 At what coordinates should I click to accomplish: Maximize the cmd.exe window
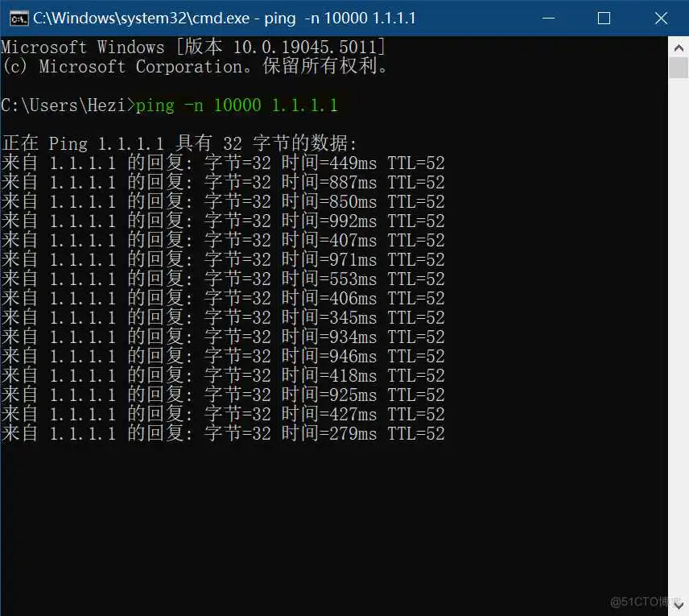point(604,18)
